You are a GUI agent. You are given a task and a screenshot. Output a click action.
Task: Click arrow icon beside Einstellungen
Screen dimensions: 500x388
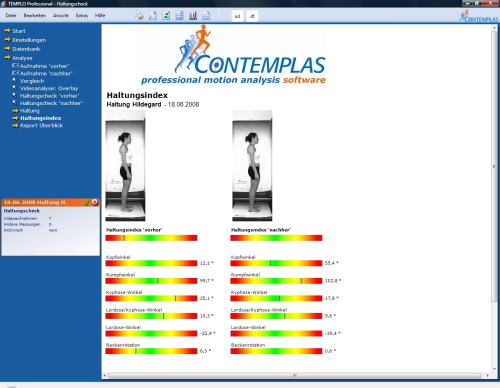tap(7, 40)
